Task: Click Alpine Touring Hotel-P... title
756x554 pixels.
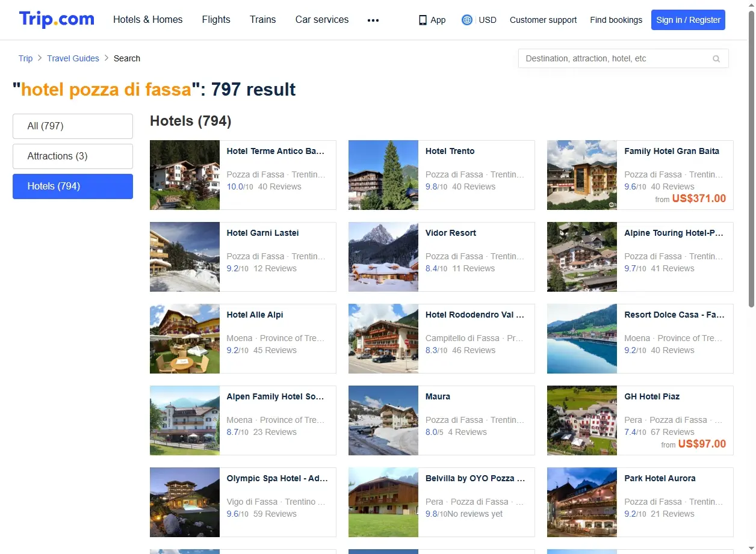Action: [674, 233]
